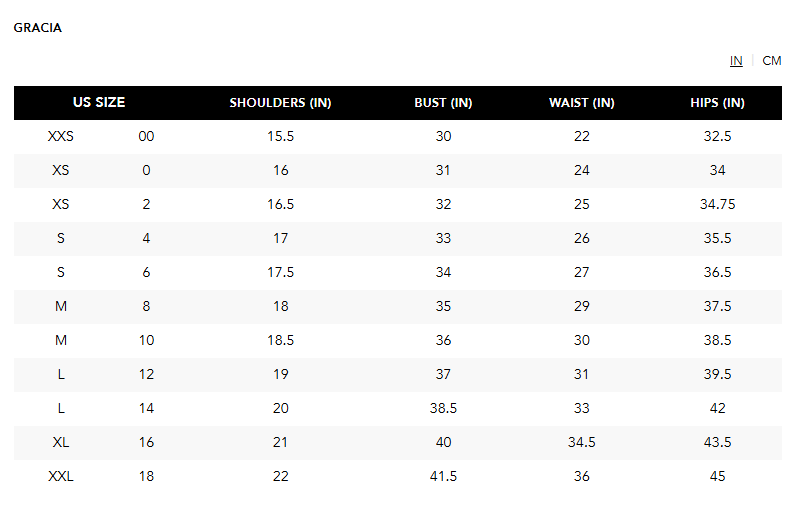Click the BUST (IN) column header
793x505 pixels.
click(443, 103)
